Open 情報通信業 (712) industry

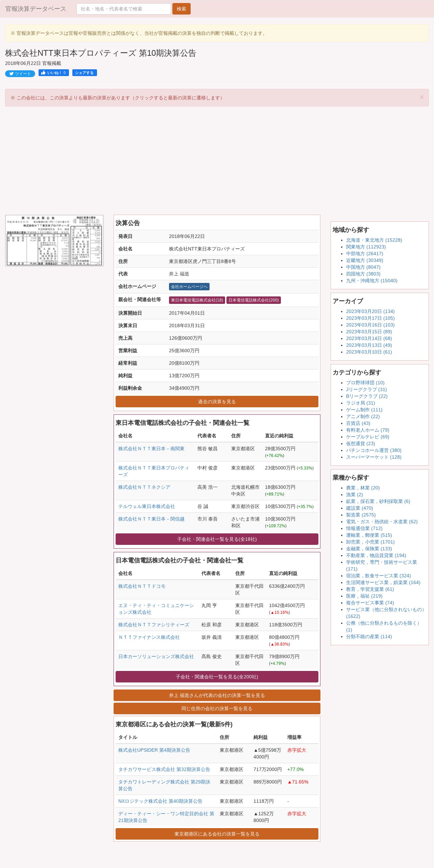364,528
